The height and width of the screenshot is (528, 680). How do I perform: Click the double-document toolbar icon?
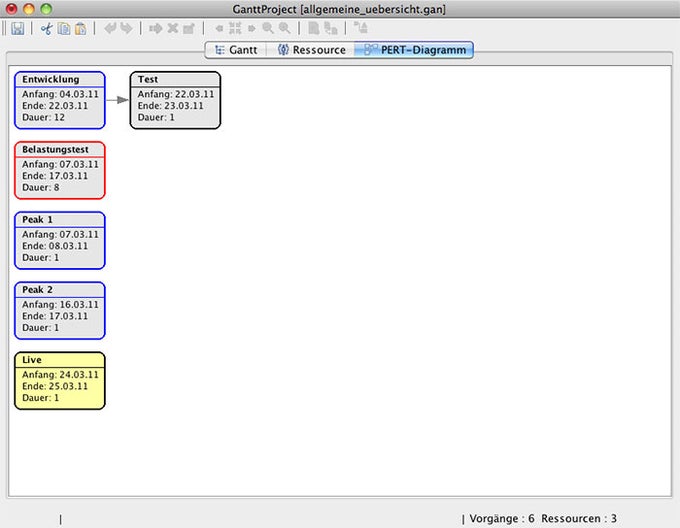coord(331,29)
